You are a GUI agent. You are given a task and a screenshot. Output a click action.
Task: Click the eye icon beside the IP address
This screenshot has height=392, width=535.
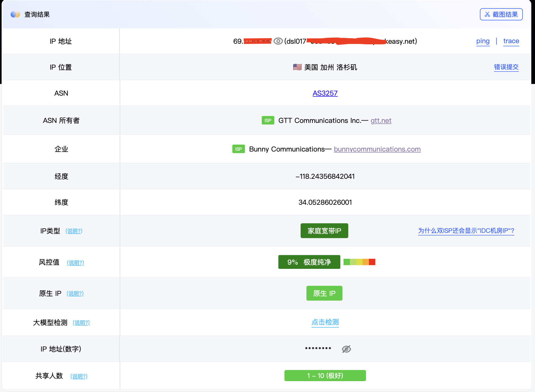pyautogui.click(x=278, y=41)
